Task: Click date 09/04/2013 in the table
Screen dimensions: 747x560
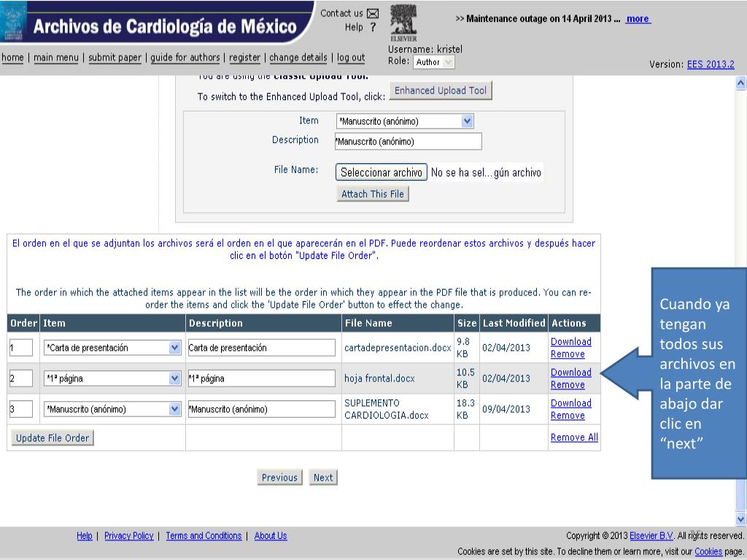Action: point(506,409)
